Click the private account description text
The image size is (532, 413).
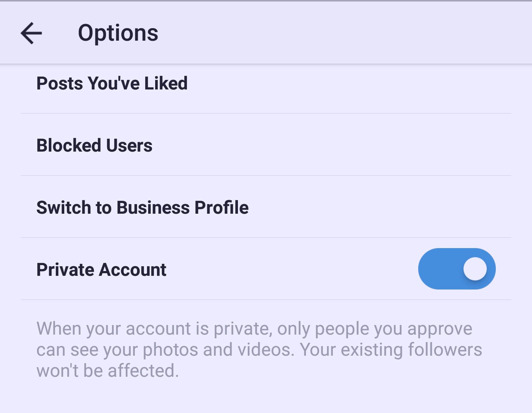pos(259,349)
